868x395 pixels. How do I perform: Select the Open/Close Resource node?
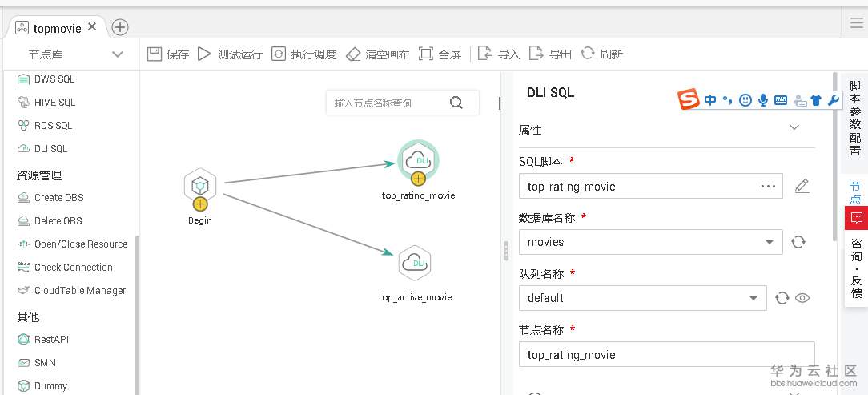pyautogui.click(x=73, y=244)
